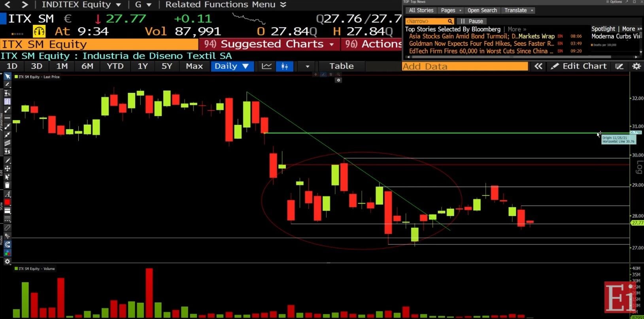Select the 5Y time range tab
Viewport: 644px width, 319px height.
coord(167,66)
